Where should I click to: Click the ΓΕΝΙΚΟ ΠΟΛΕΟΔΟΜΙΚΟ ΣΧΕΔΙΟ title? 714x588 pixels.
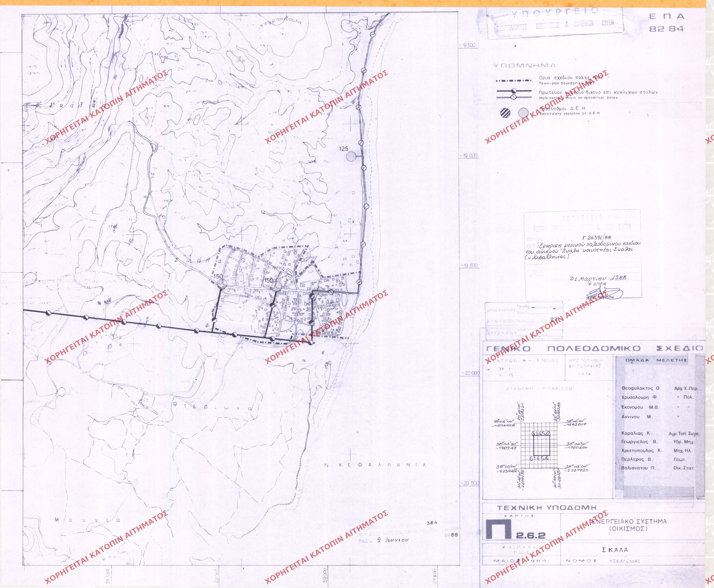[594, 349]
